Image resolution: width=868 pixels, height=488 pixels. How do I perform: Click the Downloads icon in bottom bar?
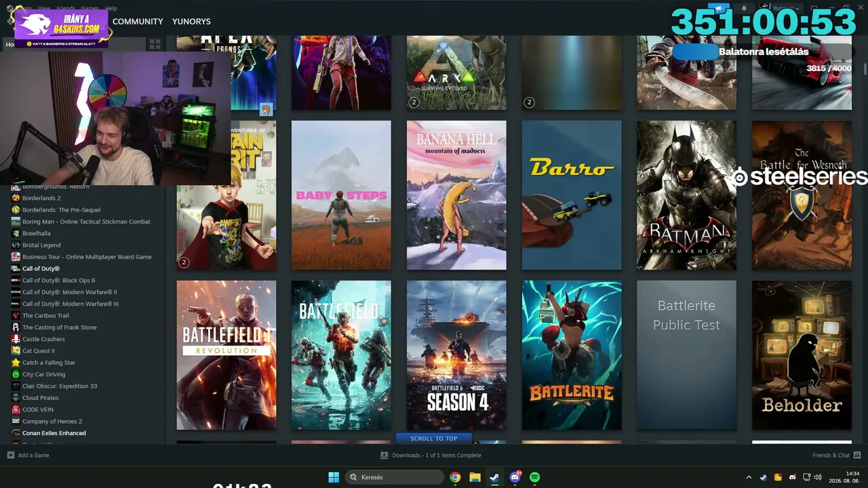[x=384, y=455]
